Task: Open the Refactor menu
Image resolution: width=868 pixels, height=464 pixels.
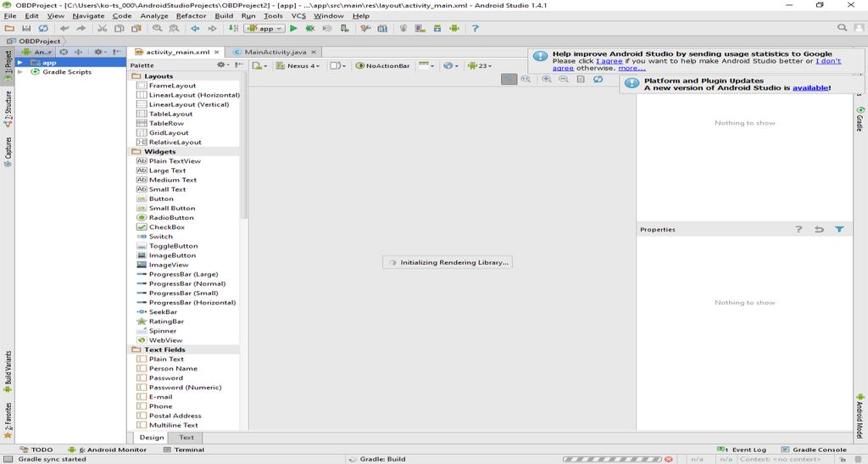Action: [191, 16]
